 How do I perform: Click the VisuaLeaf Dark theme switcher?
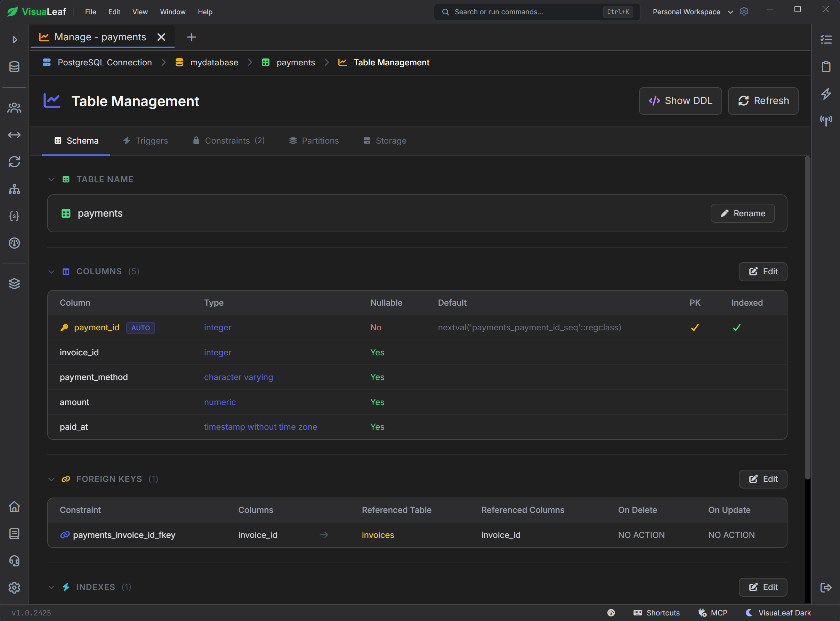point(778,613)
